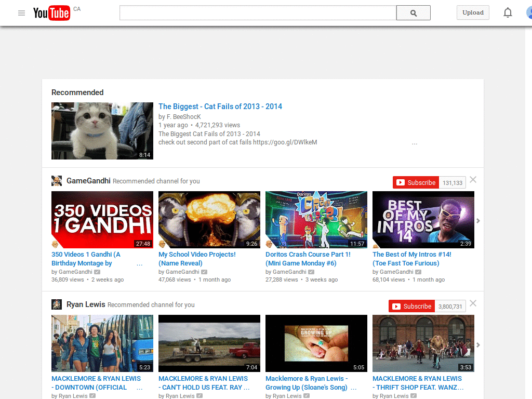Dismiss the Ryan Lewis recommended channel

(473, 303)
